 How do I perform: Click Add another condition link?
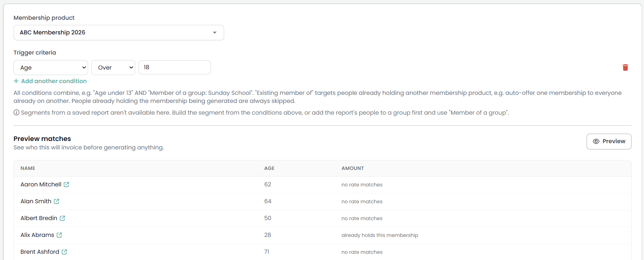[54, 81]
